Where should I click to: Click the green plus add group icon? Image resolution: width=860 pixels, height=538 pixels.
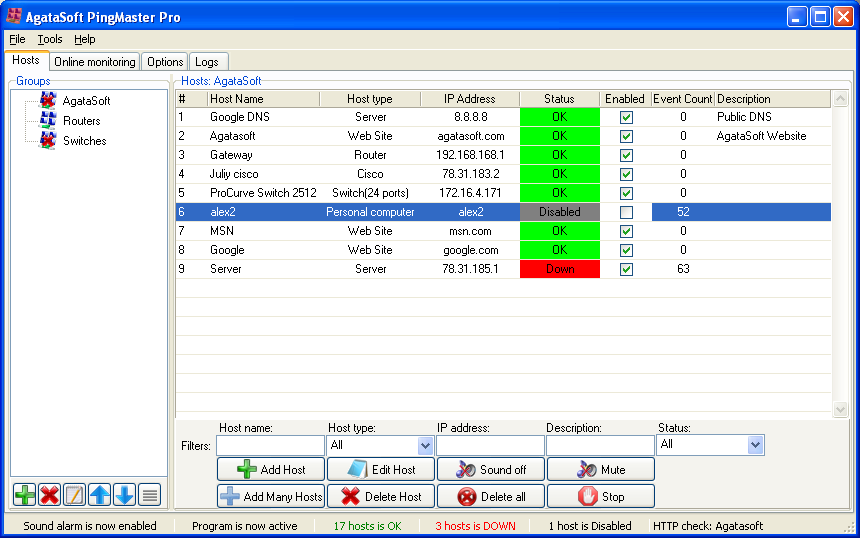click(x=25, y=494)
